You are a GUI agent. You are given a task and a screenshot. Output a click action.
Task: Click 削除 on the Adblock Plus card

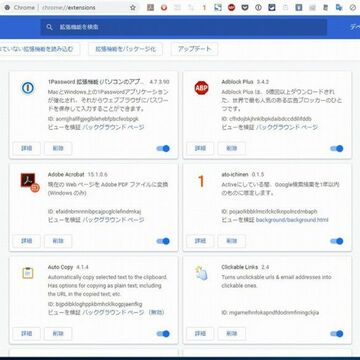coord(232,149)
